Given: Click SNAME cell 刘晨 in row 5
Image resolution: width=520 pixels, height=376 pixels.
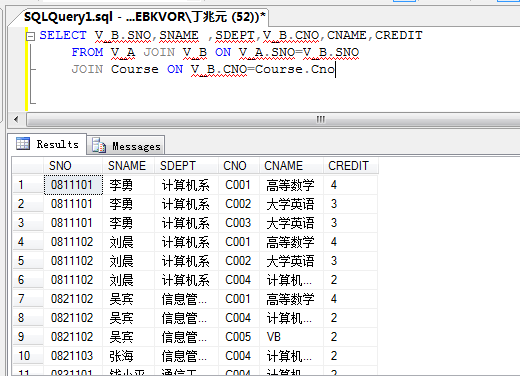Looking at the screenshot, I should [128, 261].
